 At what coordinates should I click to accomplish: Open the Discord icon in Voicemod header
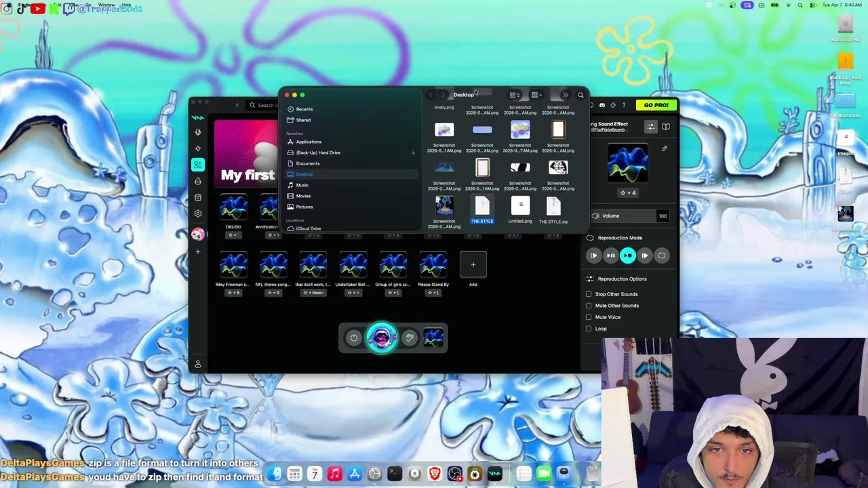(601, 105)
